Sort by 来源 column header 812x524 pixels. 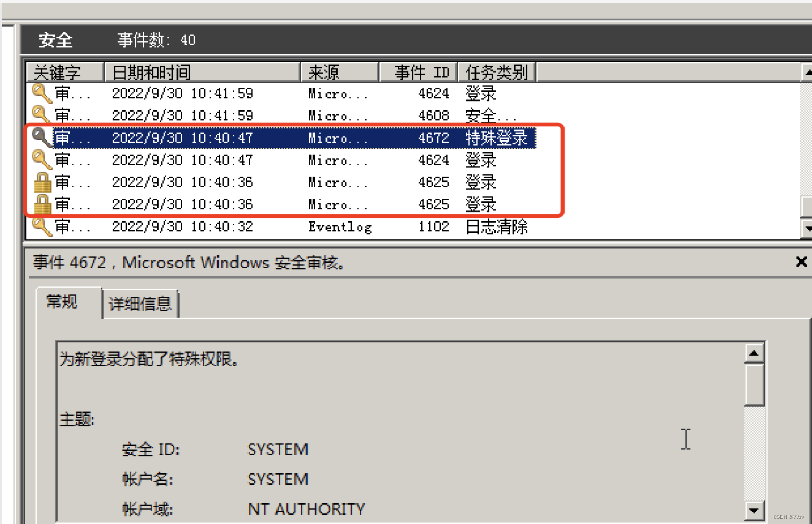(x=340, y=72)
